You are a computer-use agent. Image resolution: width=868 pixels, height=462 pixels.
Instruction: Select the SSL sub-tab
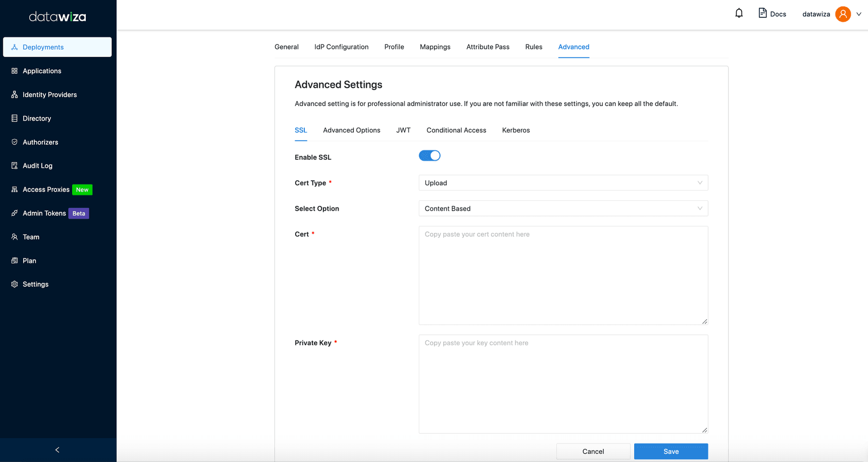tap(301, 130)
